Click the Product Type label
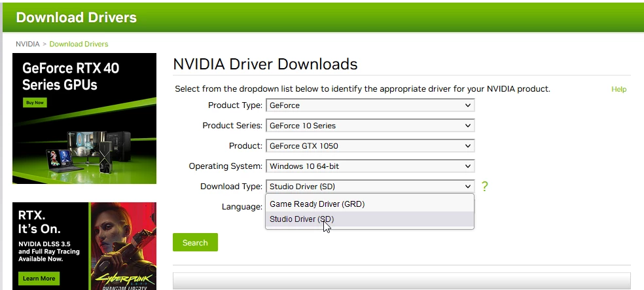644x290 pixels. click(235, 105)
